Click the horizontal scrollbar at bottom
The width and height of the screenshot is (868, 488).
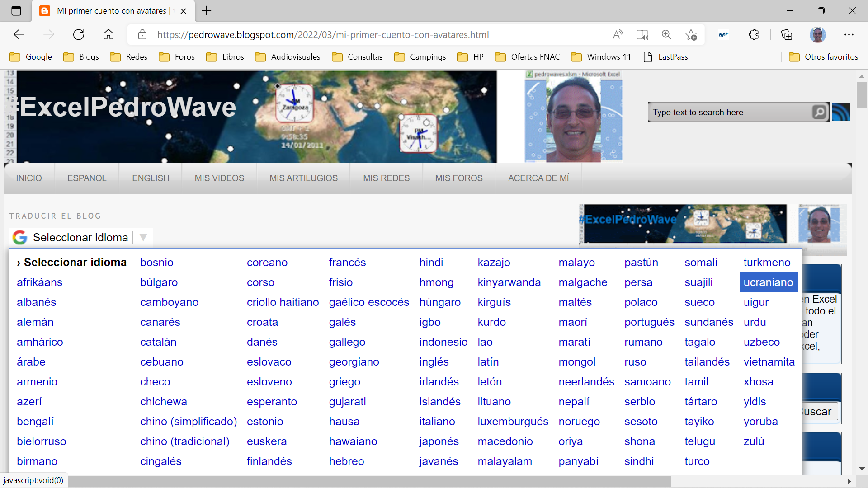click(368, 481)
